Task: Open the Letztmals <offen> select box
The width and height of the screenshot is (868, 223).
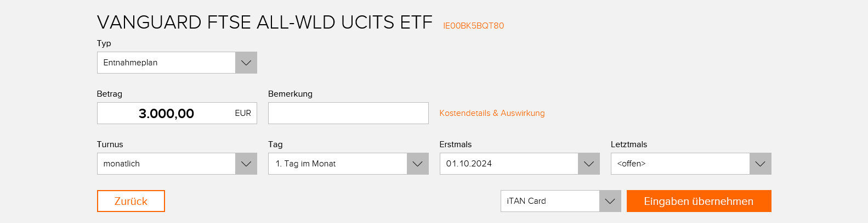Action: click(680, 164)
